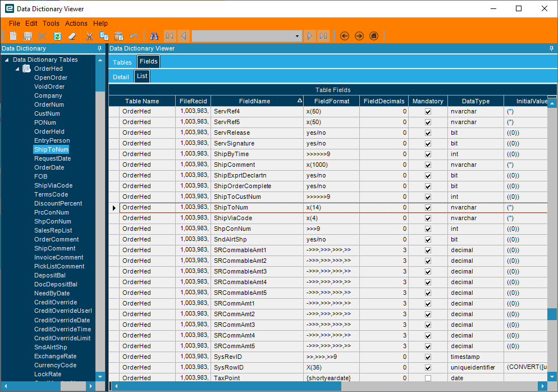Image resolution: width=558 pixels, height=392 pixels.
Task: Switch to the Detail sub-tab
Action: point(121,77)
